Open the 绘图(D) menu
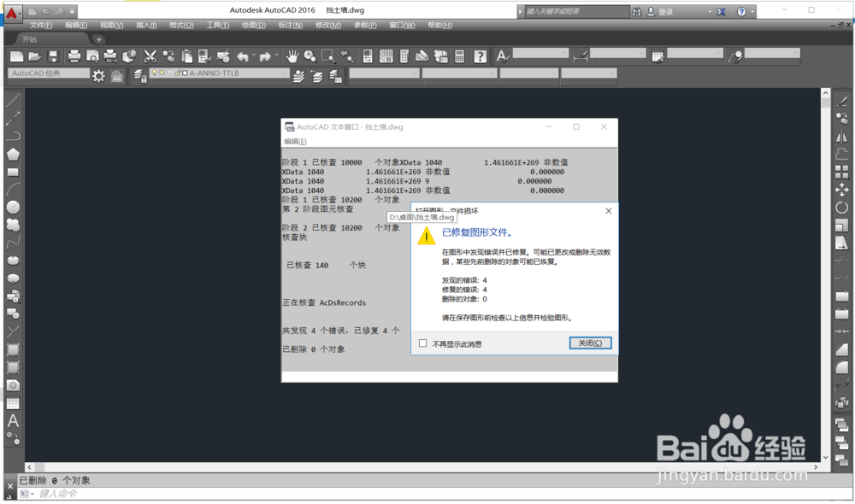 pyautogui.click(x=254, y=25)
